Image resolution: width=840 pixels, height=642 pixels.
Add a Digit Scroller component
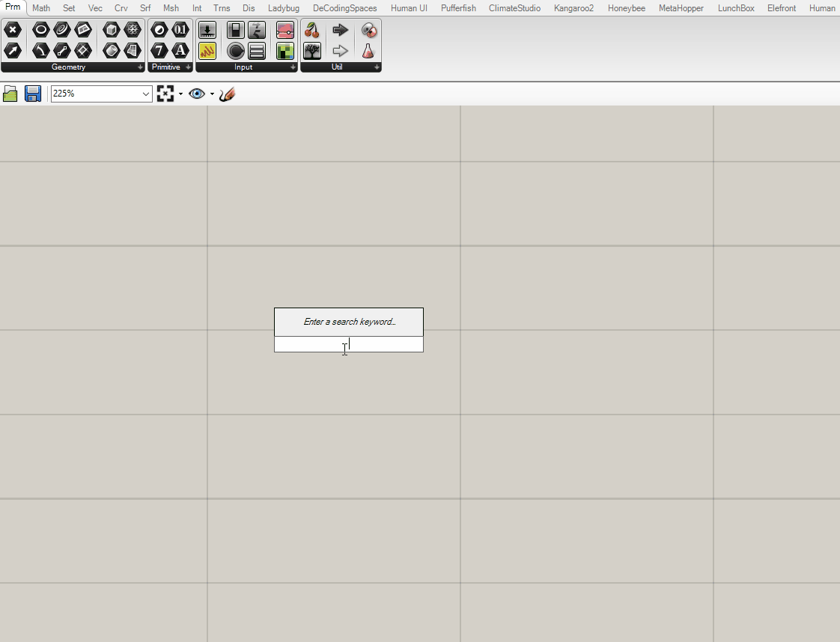pos(257,30)
